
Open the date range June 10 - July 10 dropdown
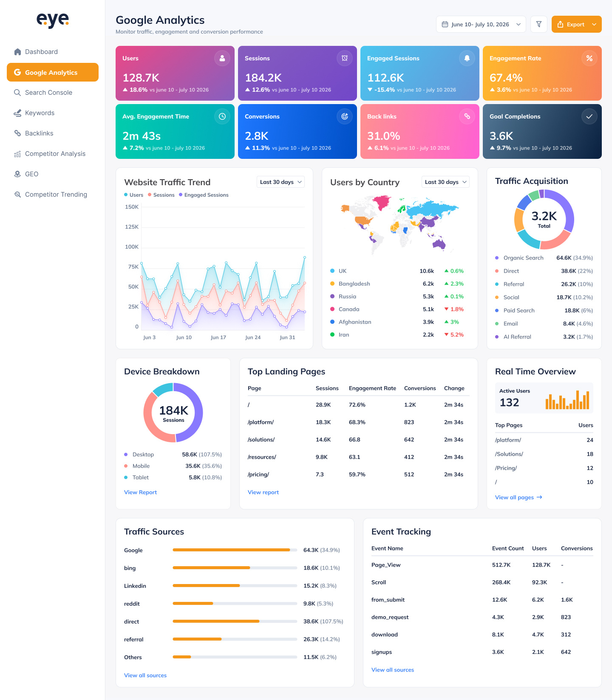[x=481, y=24]
